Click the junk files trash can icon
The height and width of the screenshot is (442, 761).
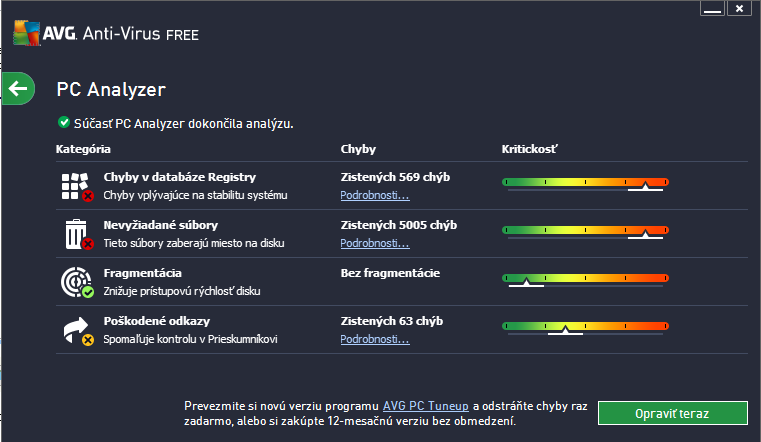pyautogui.click(x=76, y=234)
